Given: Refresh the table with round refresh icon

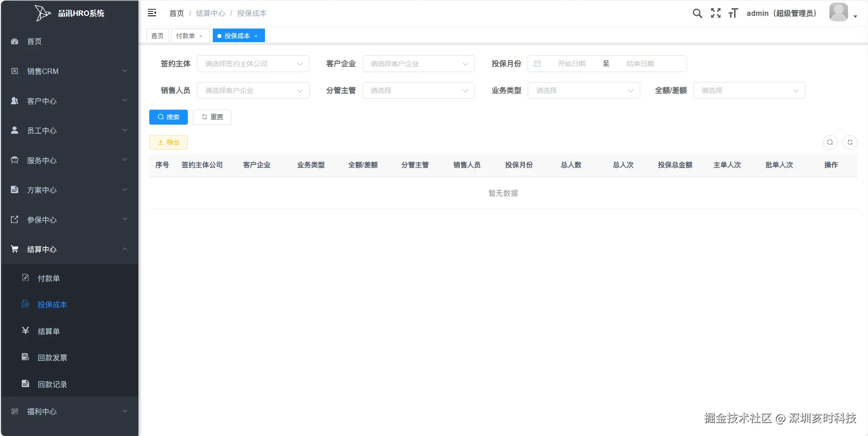Looking at the screenshot, I should 850,142.
